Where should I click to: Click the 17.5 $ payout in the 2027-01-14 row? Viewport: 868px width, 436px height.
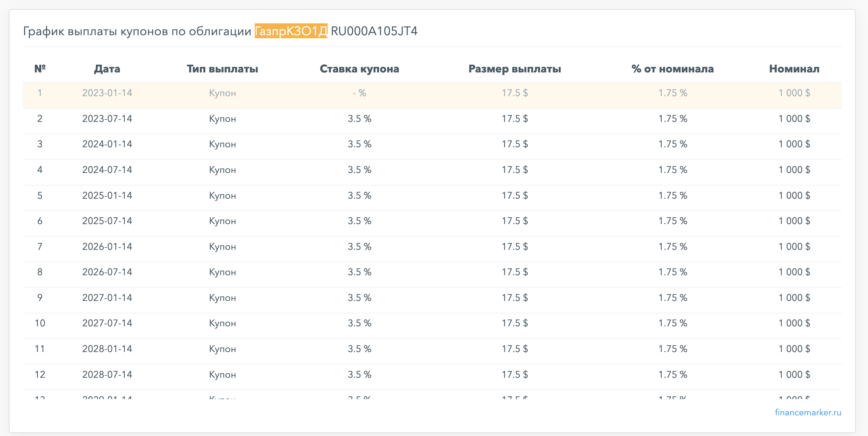click(515, 298)
